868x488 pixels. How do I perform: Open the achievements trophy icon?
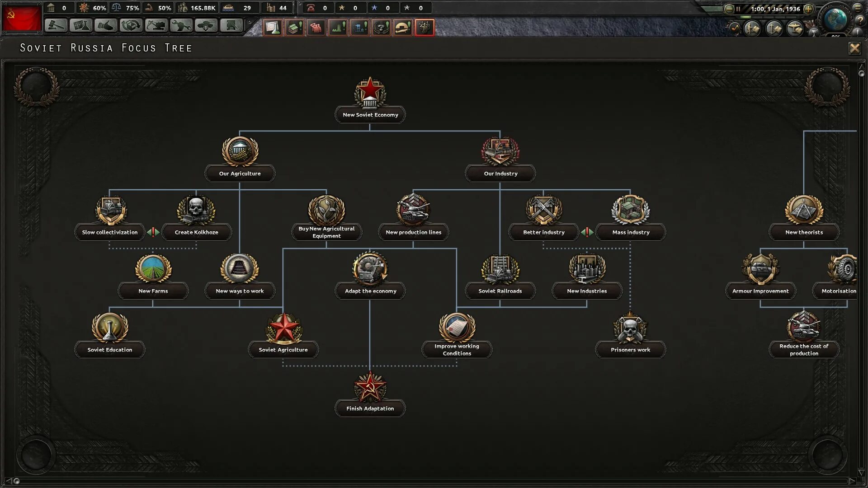point(813,32)
